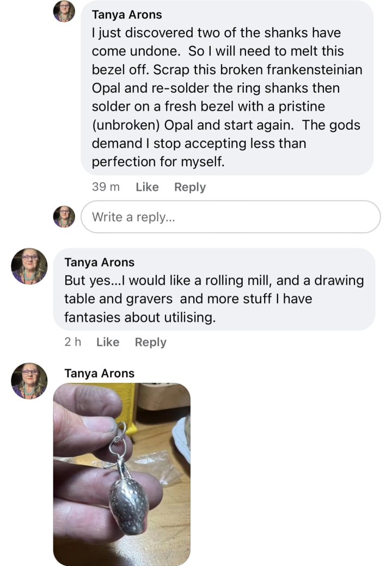Tap the small avatar beside the reply field
The width and height of the screenshot is (392, 566).
tap(64, 216)
